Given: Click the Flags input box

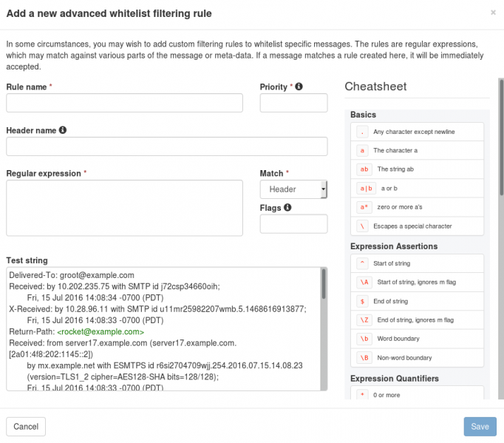Looking at the screenshot, I should click(293, 224).
